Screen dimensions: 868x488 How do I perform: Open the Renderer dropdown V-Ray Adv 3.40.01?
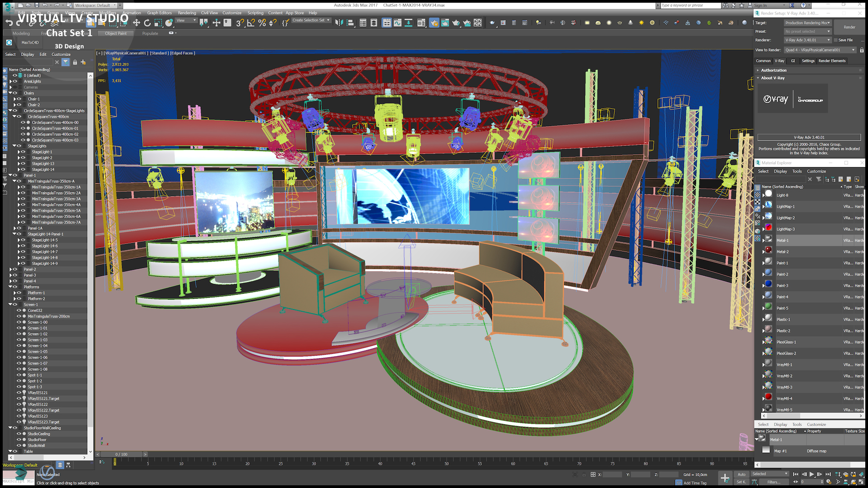(808, 40)
